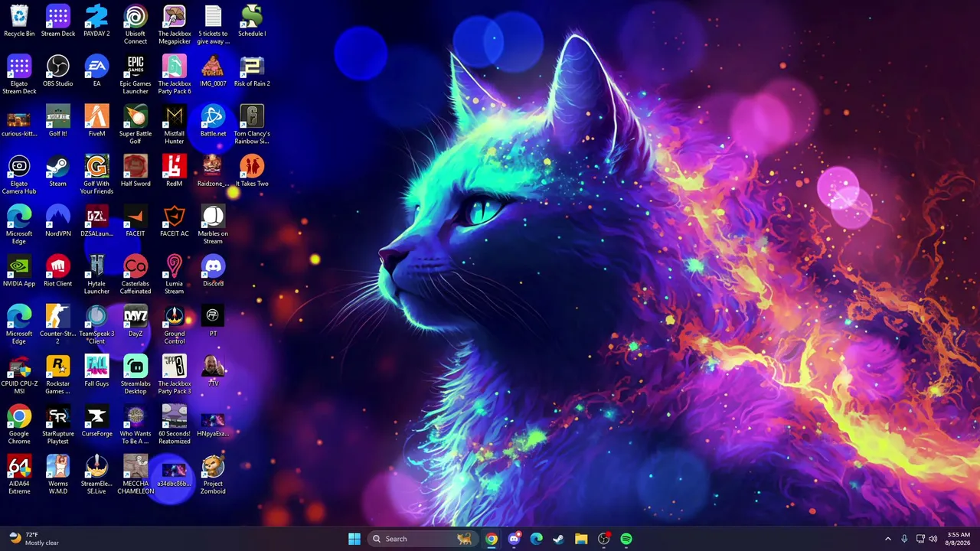Select the Schedule I shortcut
Viewport: 980px width, 551px height.
pyautogui.click(x=252, y=21)
